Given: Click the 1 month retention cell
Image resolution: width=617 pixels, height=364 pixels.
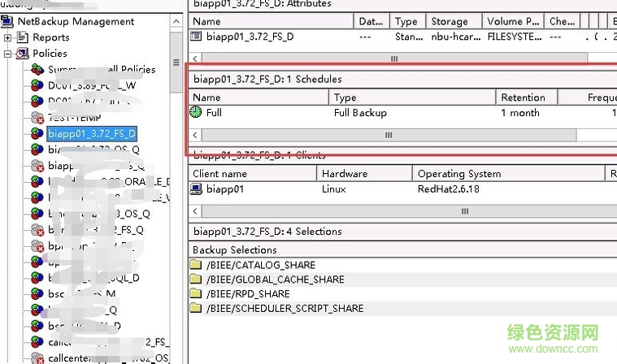Looking at the screenshot, I should (x=520, y=113).
